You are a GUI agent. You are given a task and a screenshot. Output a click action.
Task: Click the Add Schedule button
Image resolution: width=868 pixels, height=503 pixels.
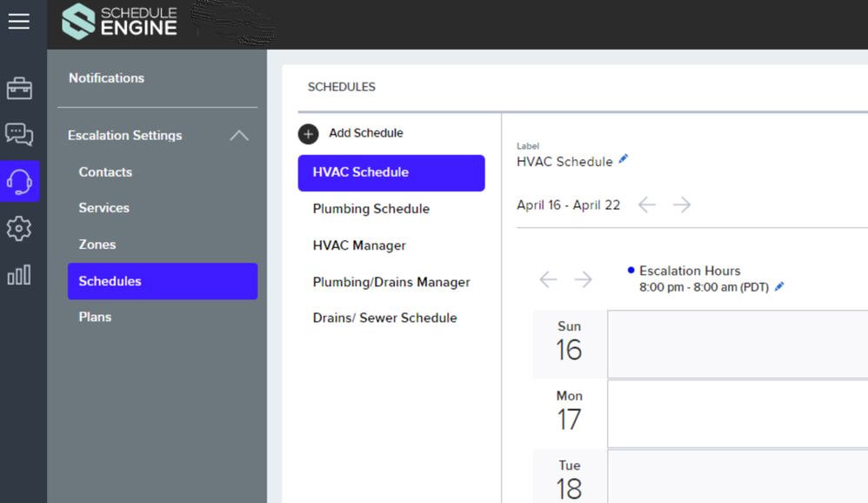tap(351, 133)
